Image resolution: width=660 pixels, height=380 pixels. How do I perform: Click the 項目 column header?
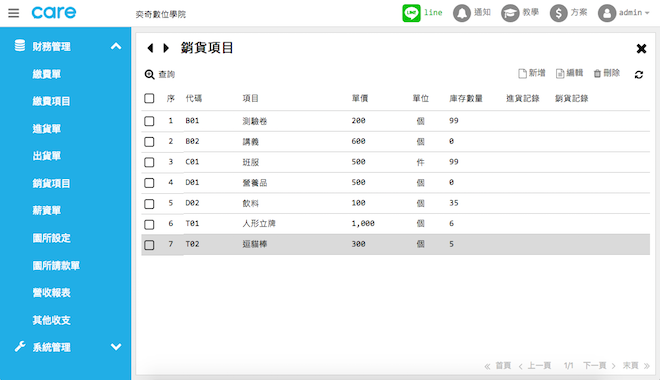tap(250, 98)
